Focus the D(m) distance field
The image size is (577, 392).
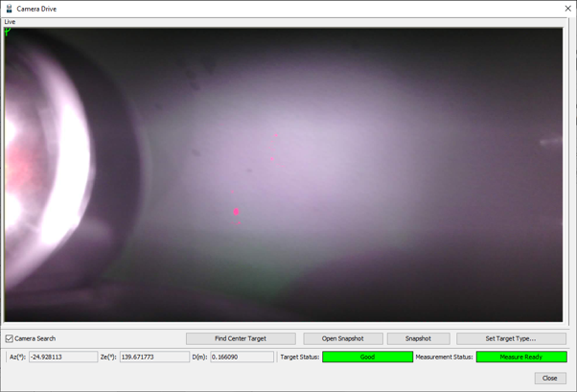(x=242, y=357)
